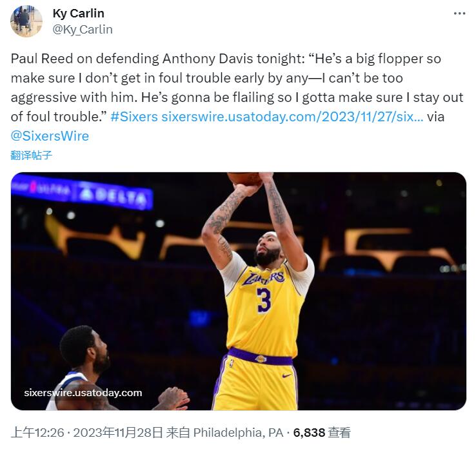Screen dimensions: 476x449
Task: Open the Anthony Davis shooting photo
Action: pyautogui.click(x=361, y=290)
